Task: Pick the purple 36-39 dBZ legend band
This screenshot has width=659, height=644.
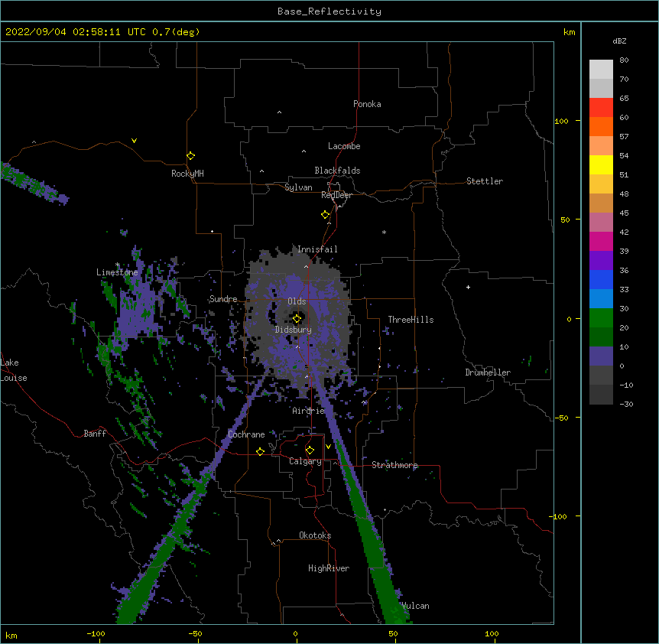Action: click(601, 261)
